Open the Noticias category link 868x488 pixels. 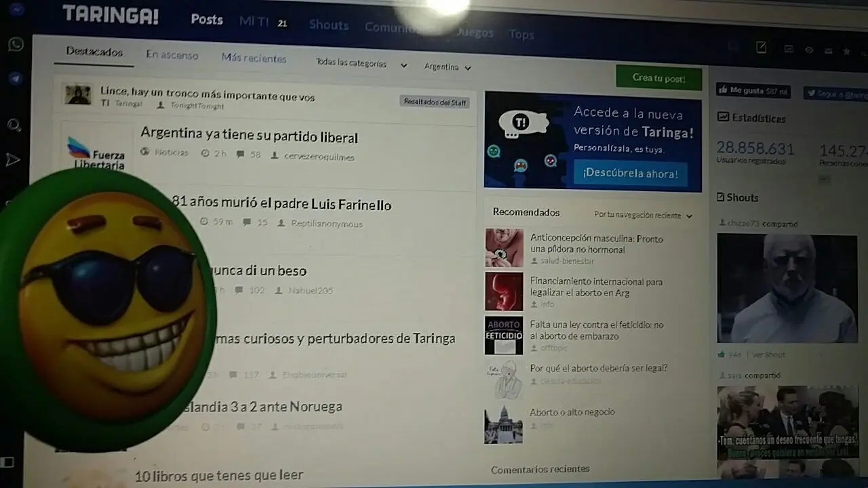[171, 152]
